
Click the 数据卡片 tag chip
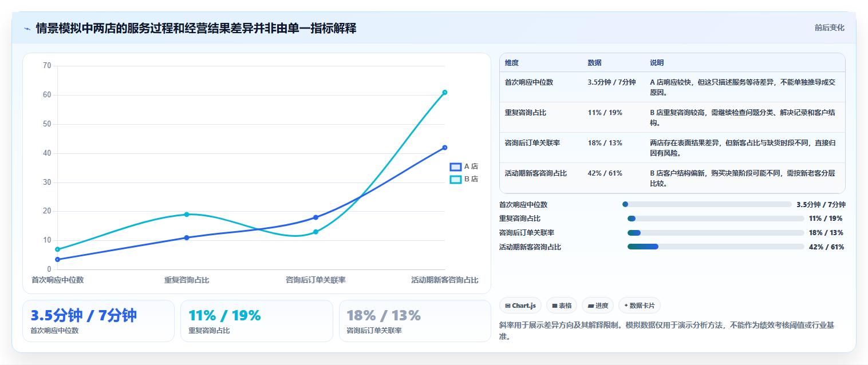639,306
